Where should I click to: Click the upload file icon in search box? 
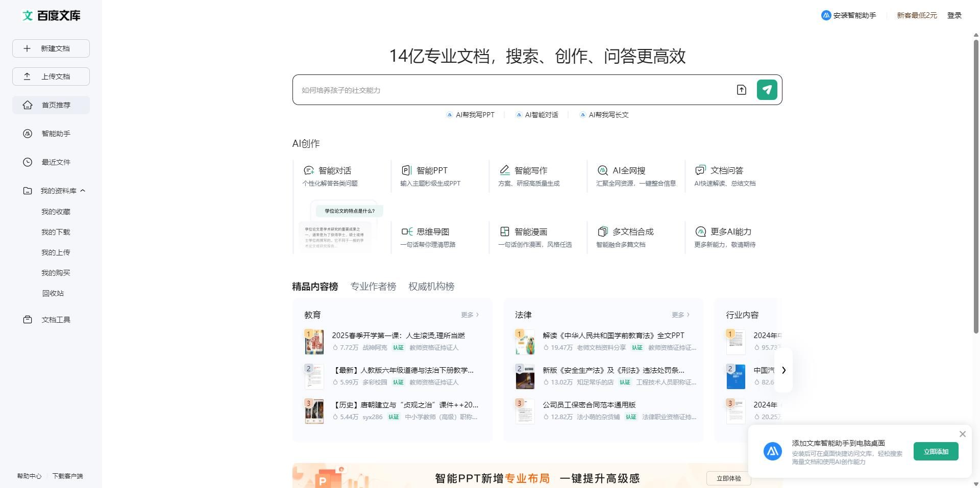(741, 90)
